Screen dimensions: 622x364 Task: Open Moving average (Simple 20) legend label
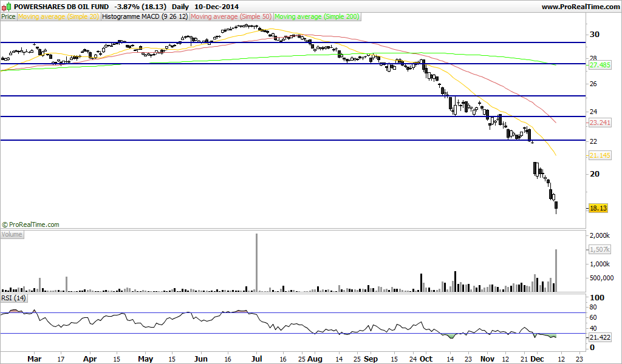58,16
